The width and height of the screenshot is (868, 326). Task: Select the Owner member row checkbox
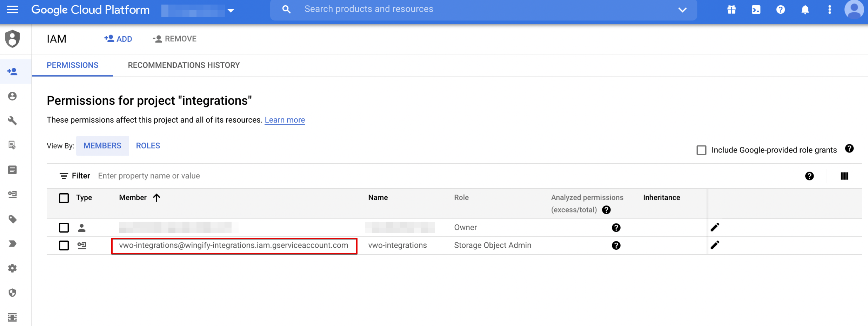(64, 228)
